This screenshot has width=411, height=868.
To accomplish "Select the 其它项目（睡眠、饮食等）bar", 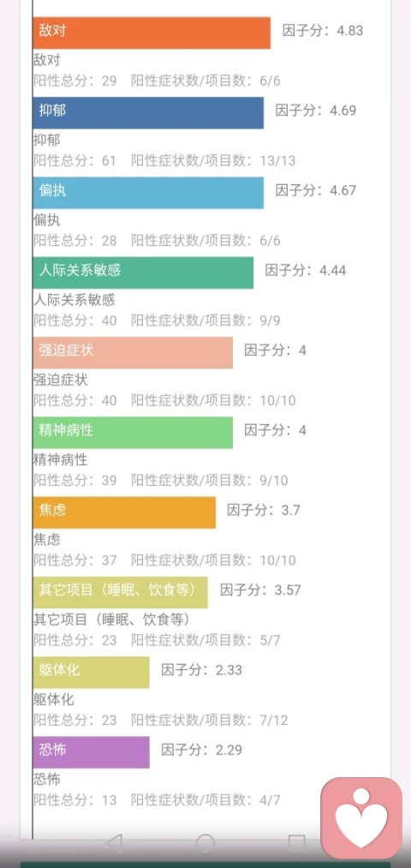I will [120, 592].
